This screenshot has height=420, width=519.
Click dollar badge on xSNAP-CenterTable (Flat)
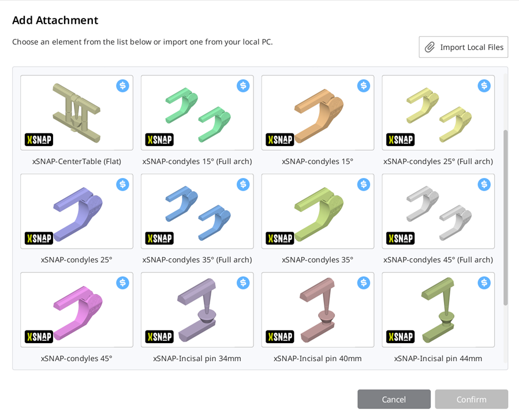[x=122, y=86]
